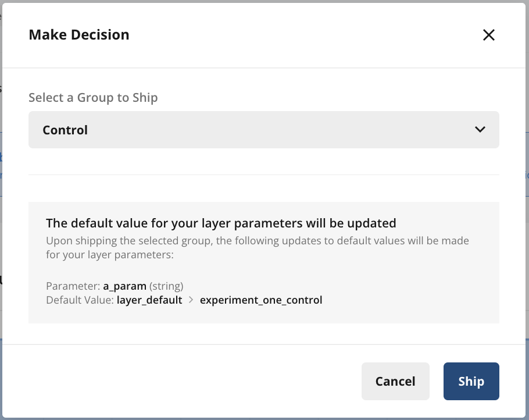Click the blue link peeking on the left edge
This screenshot has height=420, width=529.
[2, 158]
